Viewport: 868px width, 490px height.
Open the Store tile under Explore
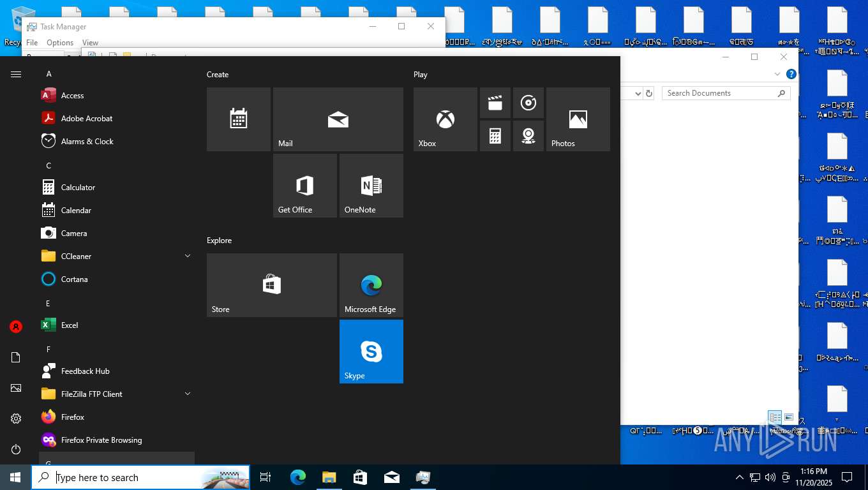coord(272,285)
